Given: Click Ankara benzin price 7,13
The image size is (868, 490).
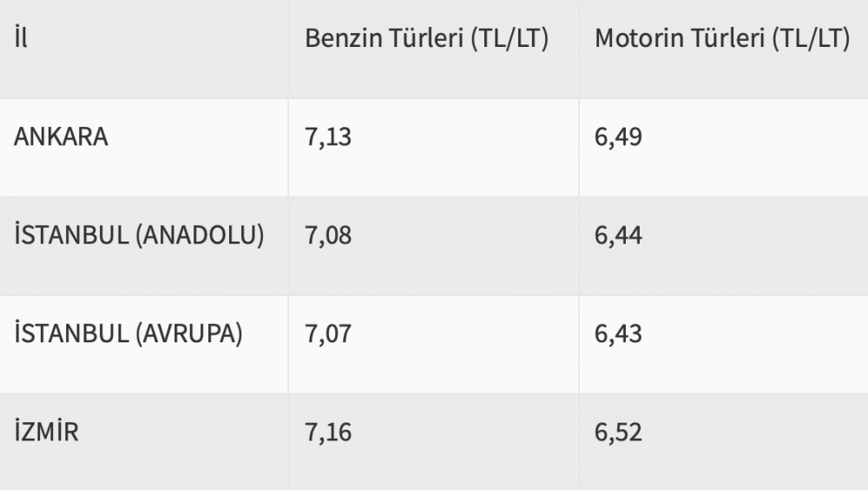Looking at the screenshot, I should point(328,137).
